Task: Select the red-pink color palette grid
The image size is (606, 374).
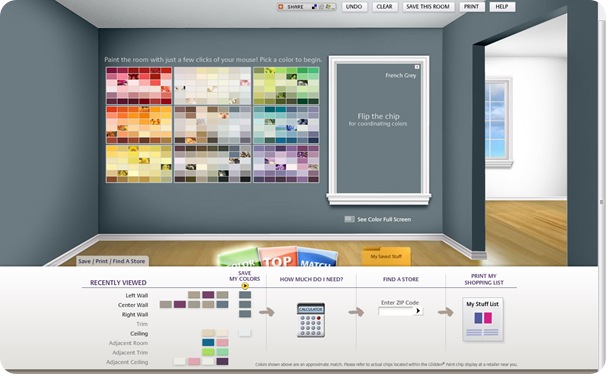Action: coord(139,86)
